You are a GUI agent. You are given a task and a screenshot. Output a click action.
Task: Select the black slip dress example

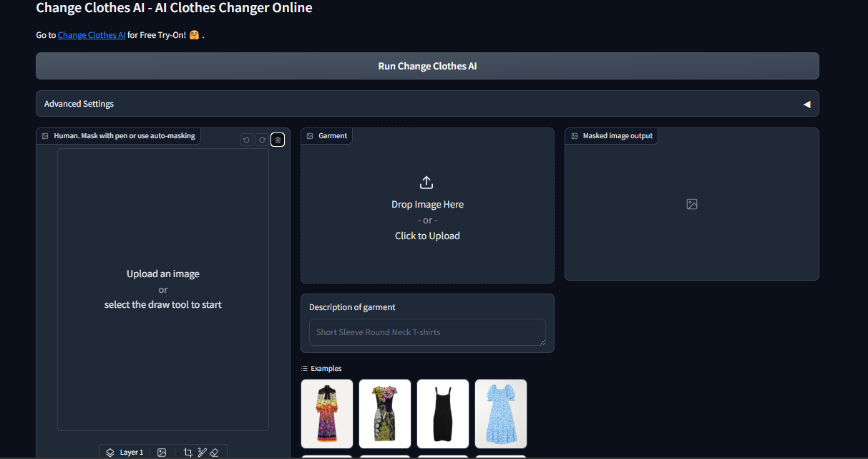pos(442,413)
